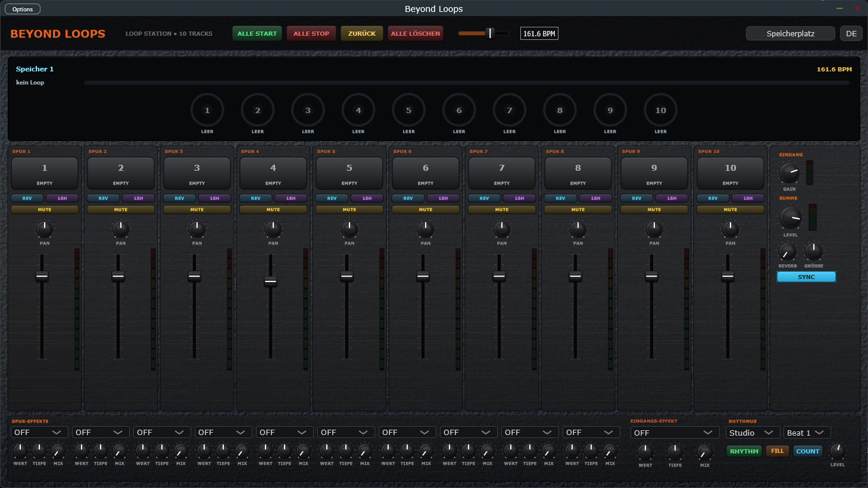Click the Spur 1 PAN knob
Viewport: 868px width, 488px height.
(45, 229)
